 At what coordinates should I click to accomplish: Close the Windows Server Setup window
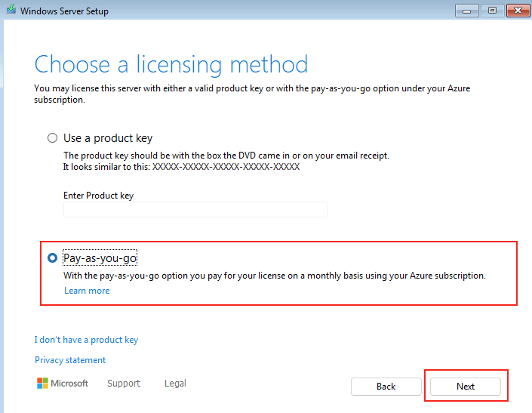518,11
